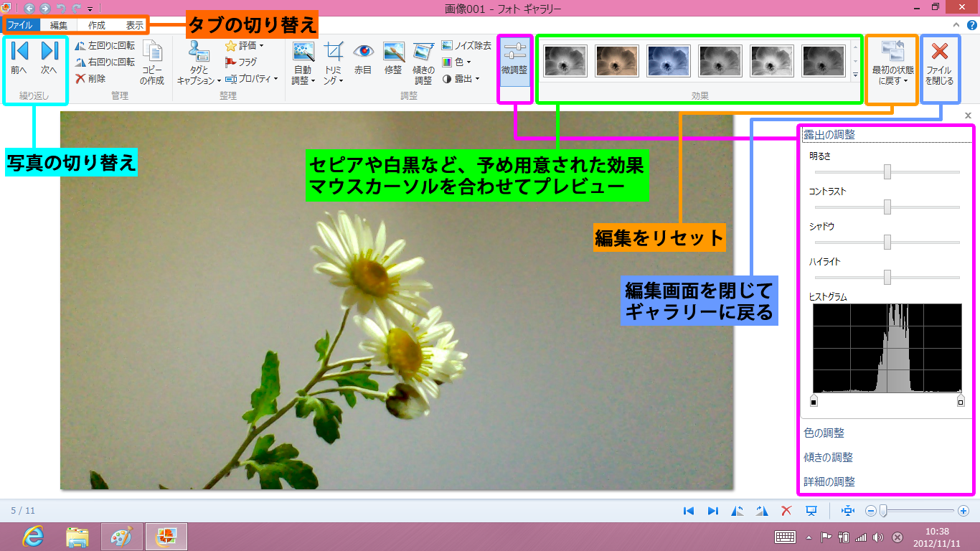This screenshot has width=980, height=551.
Task: Switch to the 表示 tab
Action: click(x=135, y=25)
